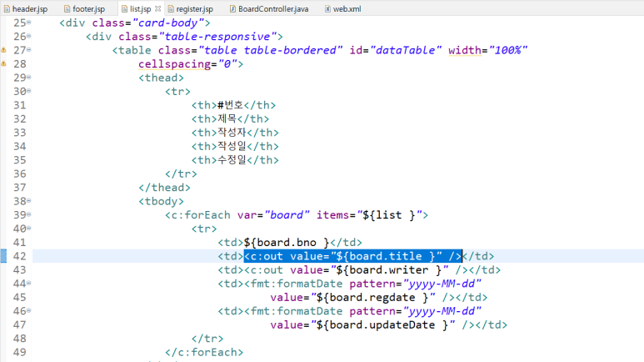The height and width of the screenshot is (362, 644).
Task: Click the yyyy-MM-dd pattern on line 44
Action: tap(442, 284)
